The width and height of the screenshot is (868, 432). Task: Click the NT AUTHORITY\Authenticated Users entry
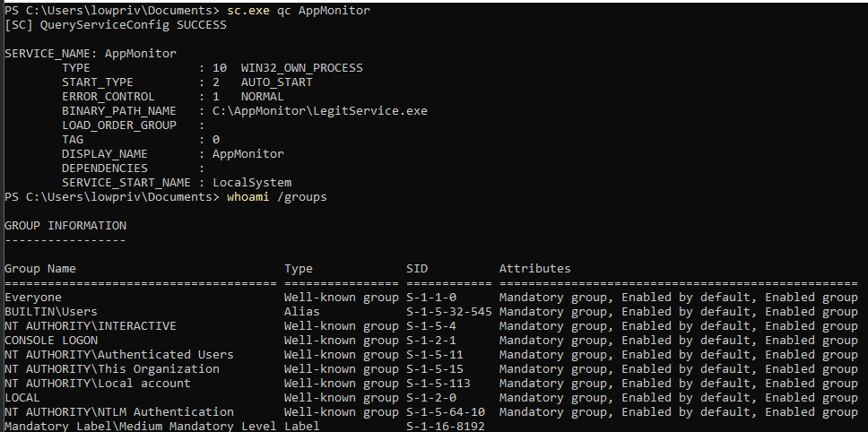click(x=119, y=355)
